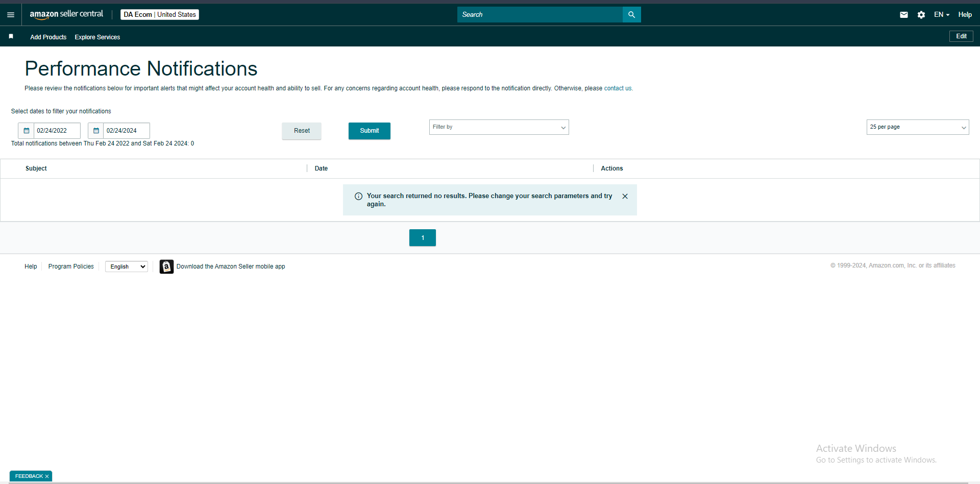Screen dimensions: 980x484
Task: Click the Feedback button
Action: [29, 476]
